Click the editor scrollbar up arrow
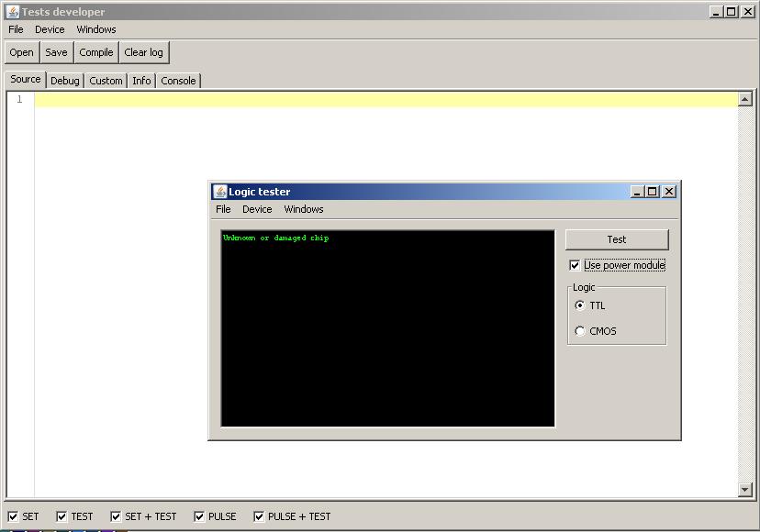This screenshot has width=760, height=532. point(745,99)
